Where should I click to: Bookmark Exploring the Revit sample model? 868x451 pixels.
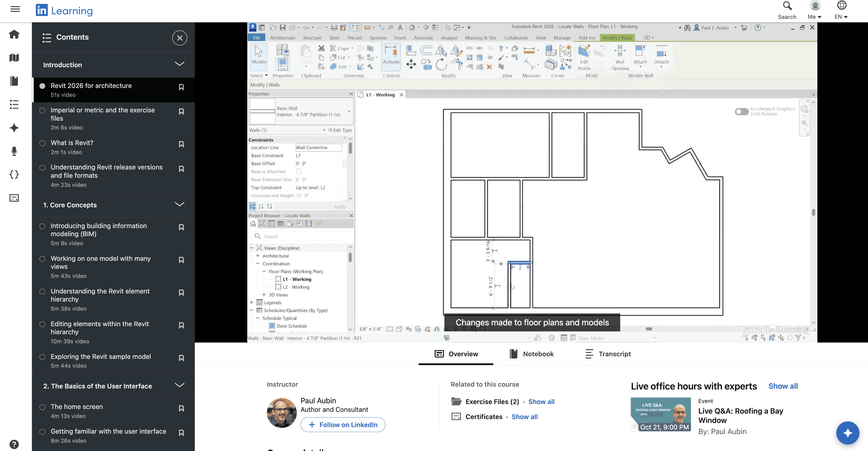point(181,358)
